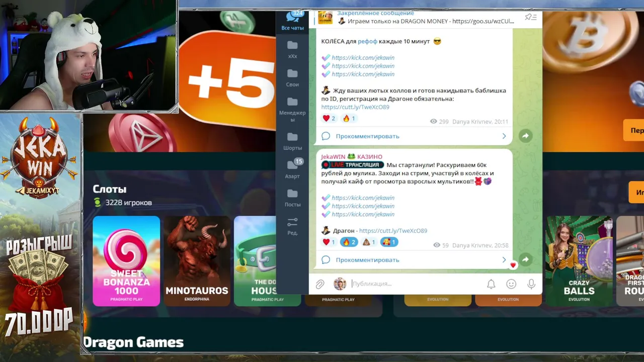Click the JekaWin logo overlay
The height and width of the screenshot is (362, 644).
tap(39, 157)
